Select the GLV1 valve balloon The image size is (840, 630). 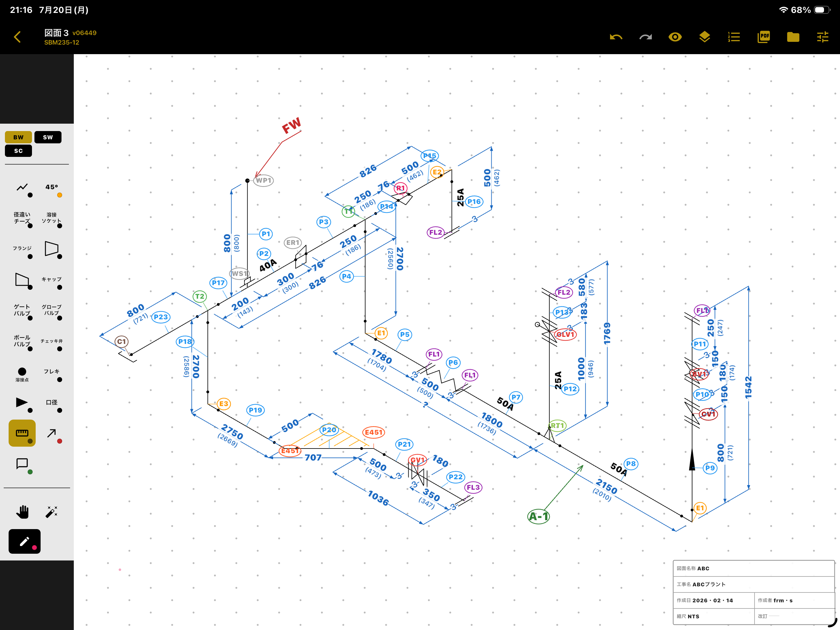565,334
